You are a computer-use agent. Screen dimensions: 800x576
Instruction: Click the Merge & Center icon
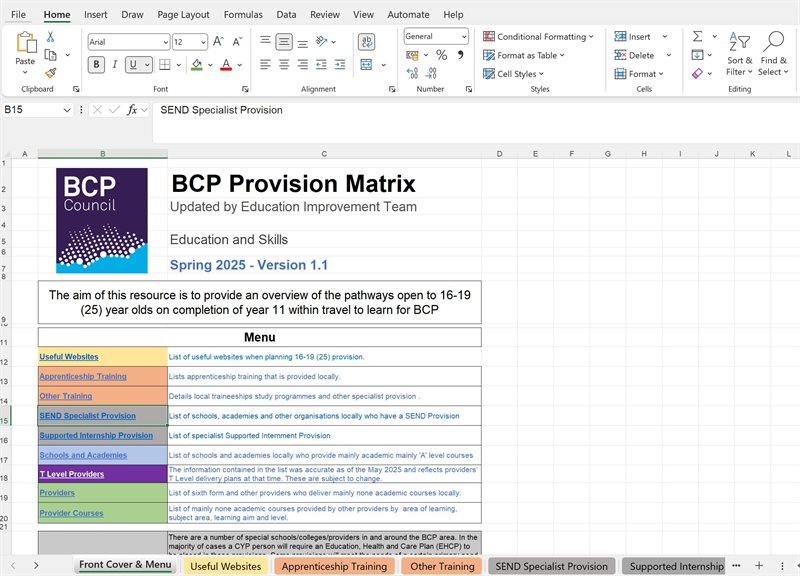tap(366, 64)
